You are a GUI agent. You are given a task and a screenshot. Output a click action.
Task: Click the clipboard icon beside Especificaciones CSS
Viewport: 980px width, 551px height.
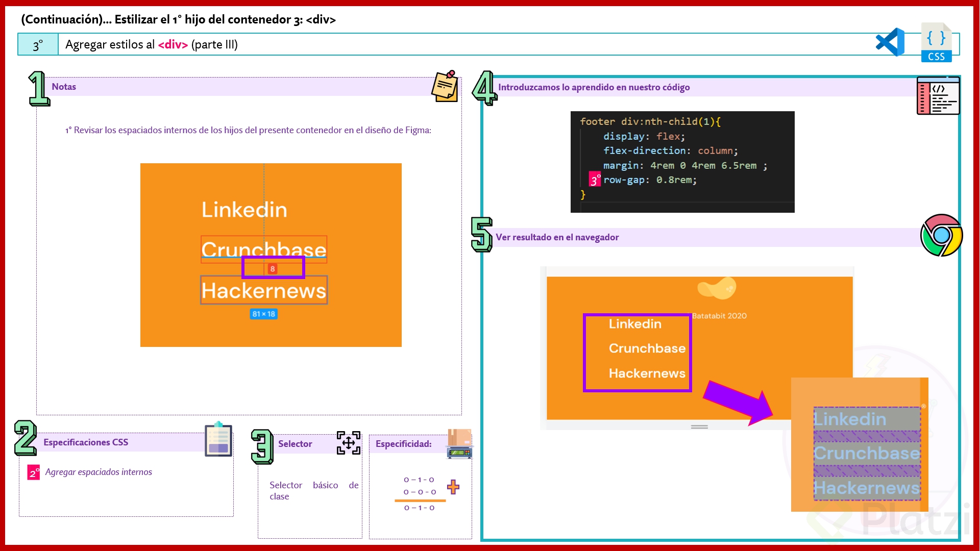[x=218, y=439]
